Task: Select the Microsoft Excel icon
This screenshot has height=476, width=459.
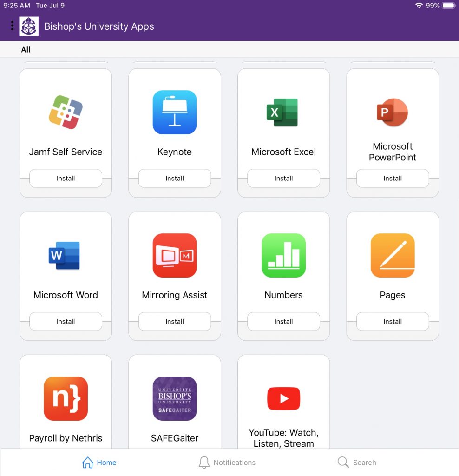Action: point(283,112)
